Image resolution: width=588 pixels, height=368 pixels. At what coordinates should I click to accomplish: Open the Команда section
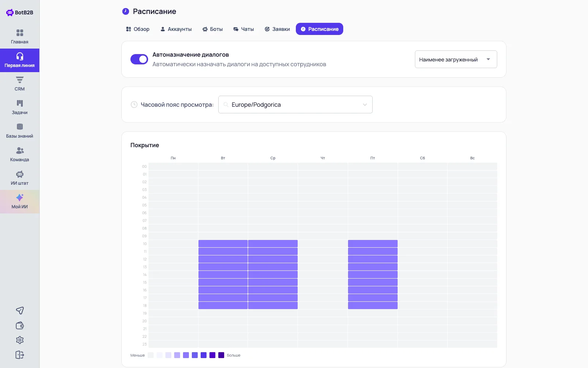(x=19, y=155)
